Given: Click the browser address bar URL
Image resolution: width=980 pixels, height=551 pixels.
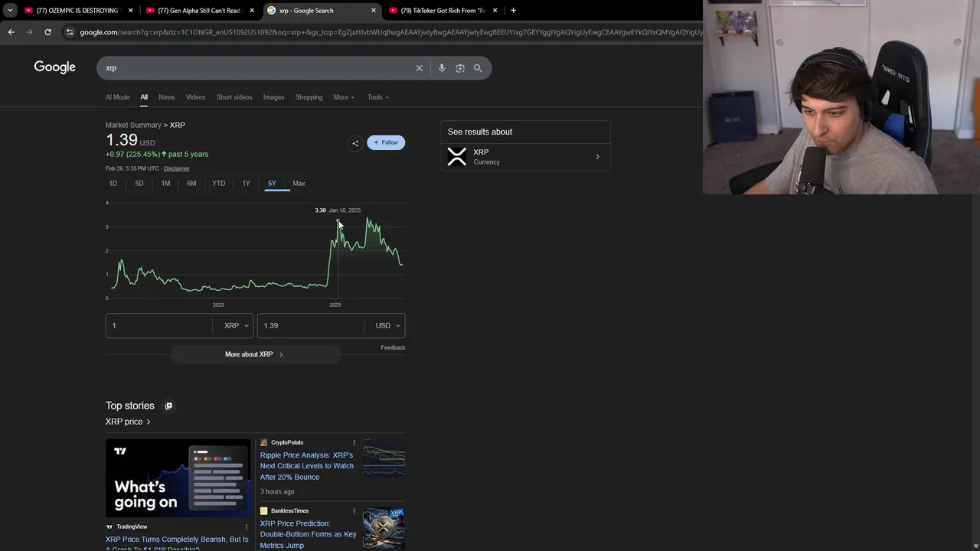Looking at the screenshot, I should point(390,32).
